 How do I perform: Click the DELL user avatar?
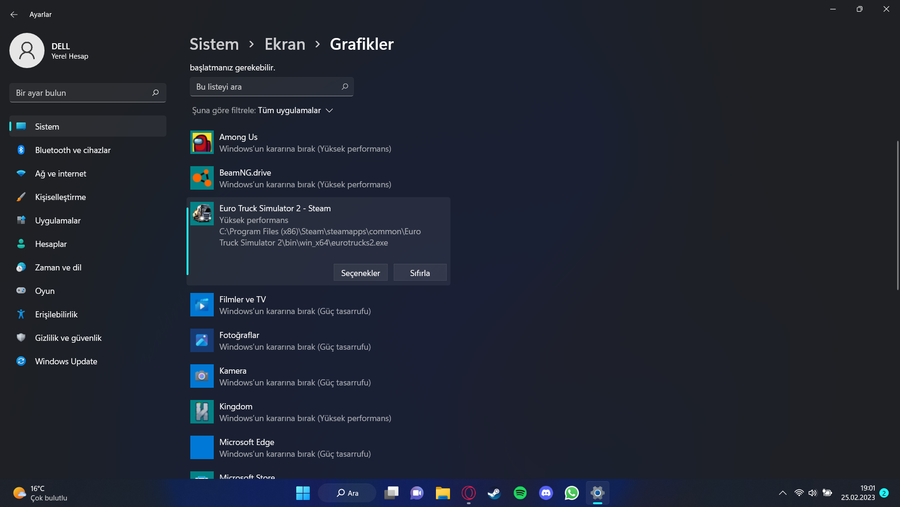(x=26, y=51)
